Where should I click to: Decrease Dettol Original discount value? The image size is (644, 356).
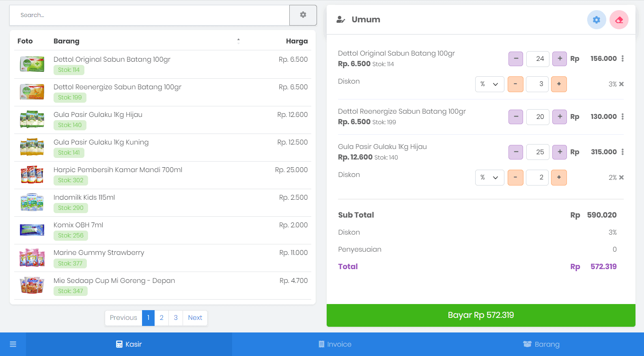click(x=515, y=84)
